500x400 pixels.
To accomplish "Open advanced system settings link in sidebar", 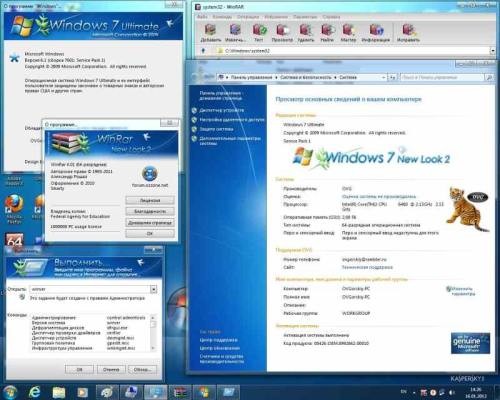I will (230, 141).
